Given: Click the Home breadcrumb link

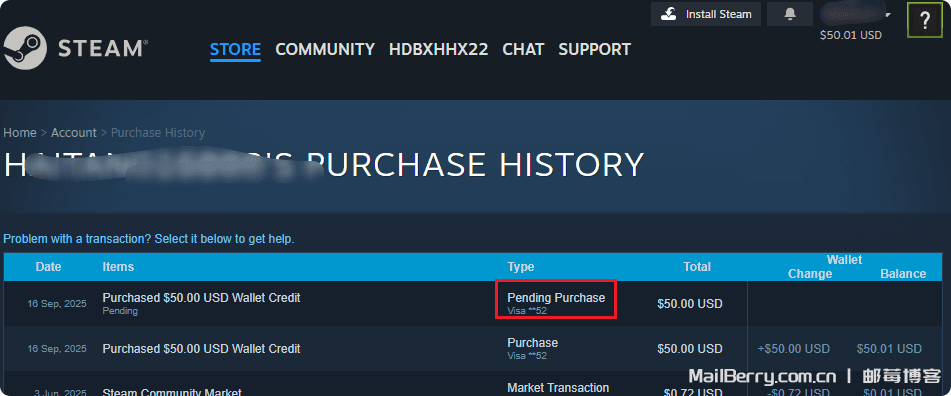Looking at the screenshot, I should pos(20,132).
